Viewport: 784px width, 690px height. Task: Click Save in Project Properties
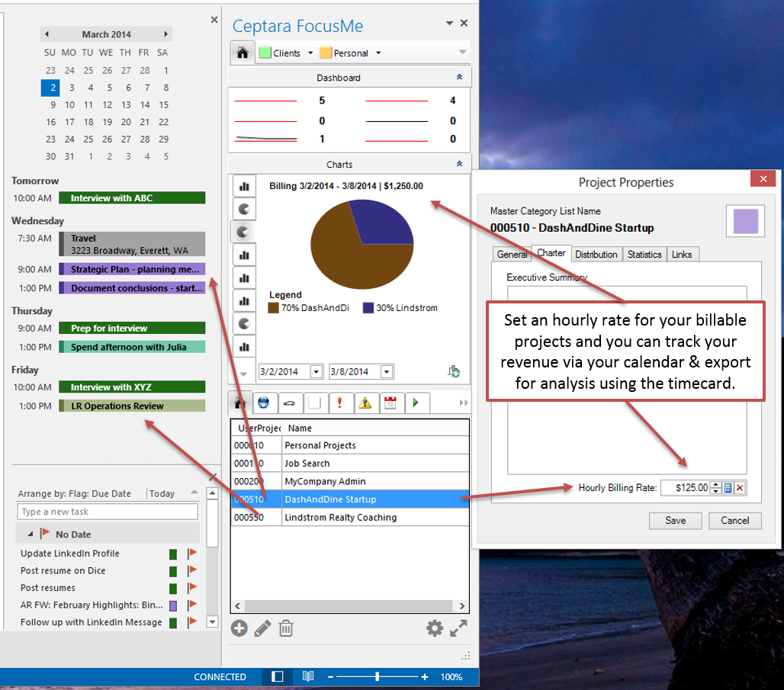click(x=676, y=521)
